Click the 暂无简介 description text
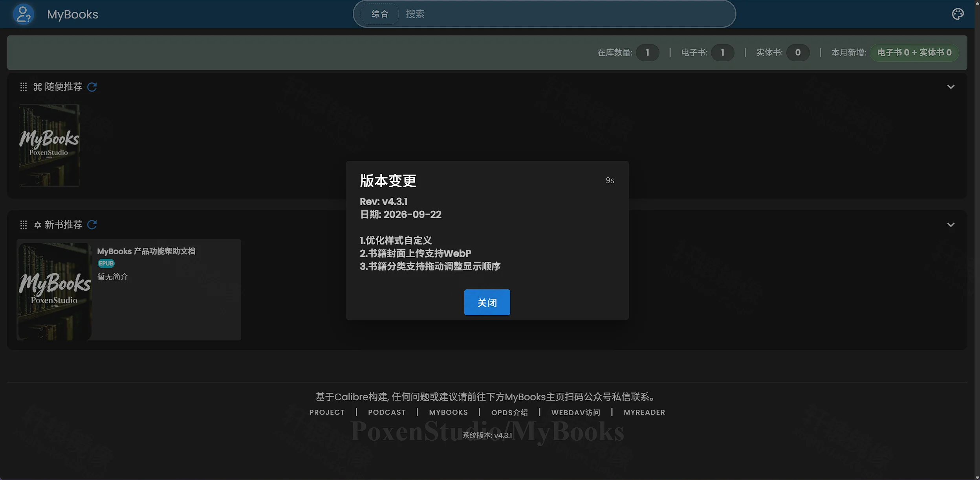980x480 pixels. (x=113, y=277)
